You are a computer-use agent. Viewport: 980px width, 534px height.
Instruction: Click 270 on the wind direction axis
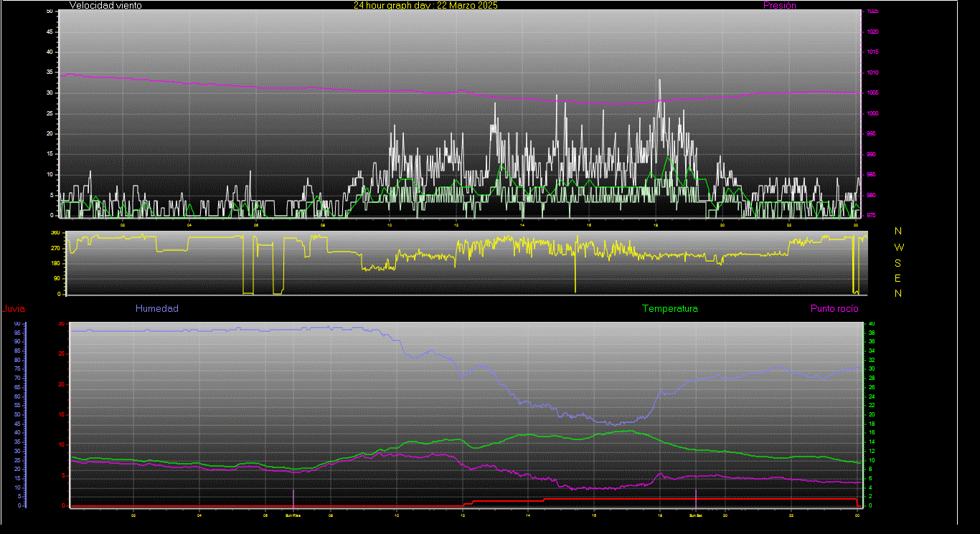coord(56,248)
